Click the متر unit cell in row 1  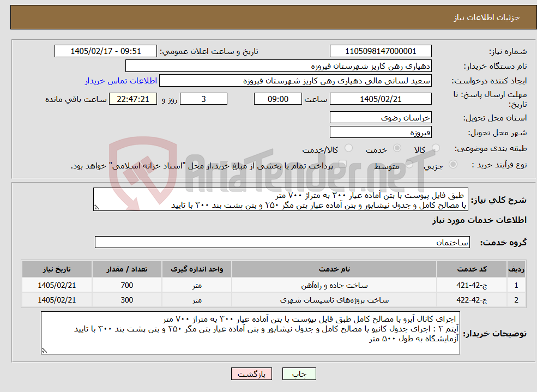pos(197,285)
